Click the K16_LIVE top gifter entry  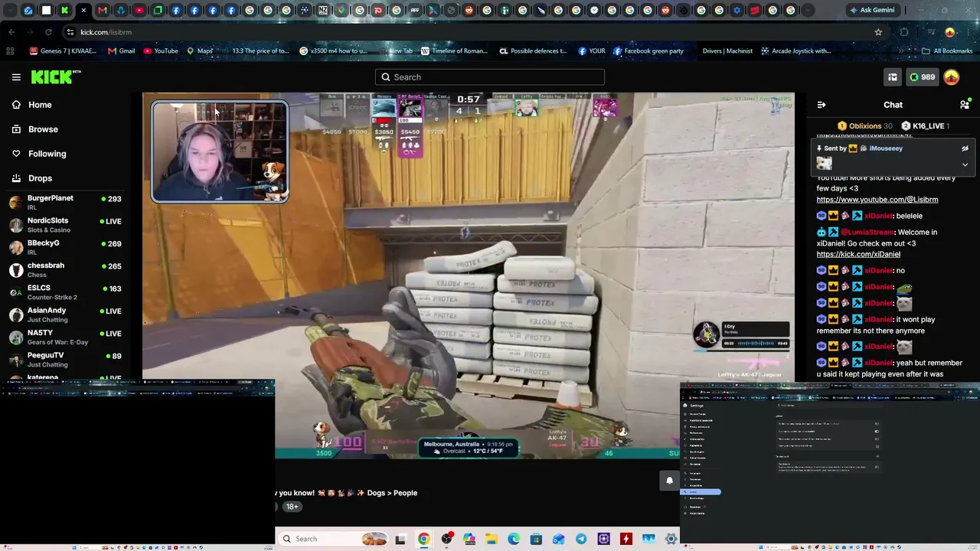tap(926, 126)
